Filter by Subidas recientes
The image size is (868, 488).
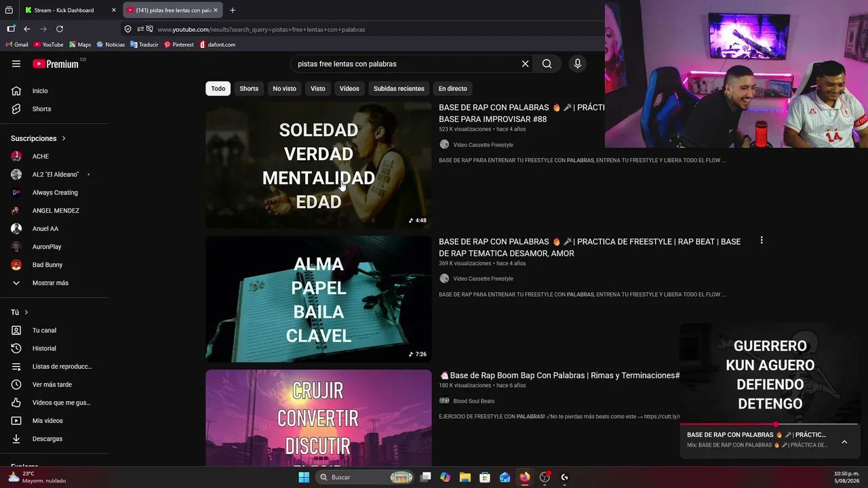[399, 89]
